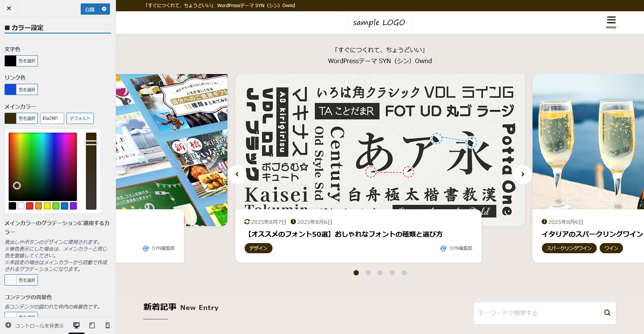Open the 文字色 color picker

21,61
